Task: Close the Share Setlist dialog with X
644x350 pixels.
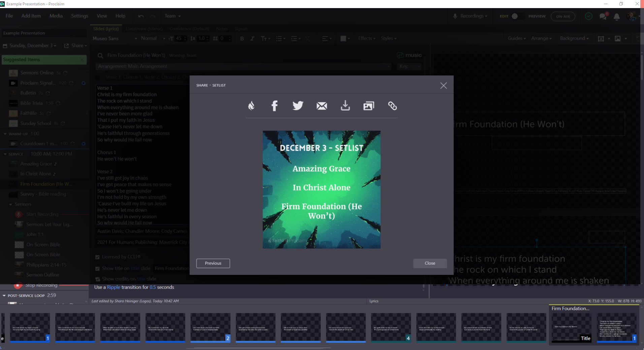Action: pos(444,86)
